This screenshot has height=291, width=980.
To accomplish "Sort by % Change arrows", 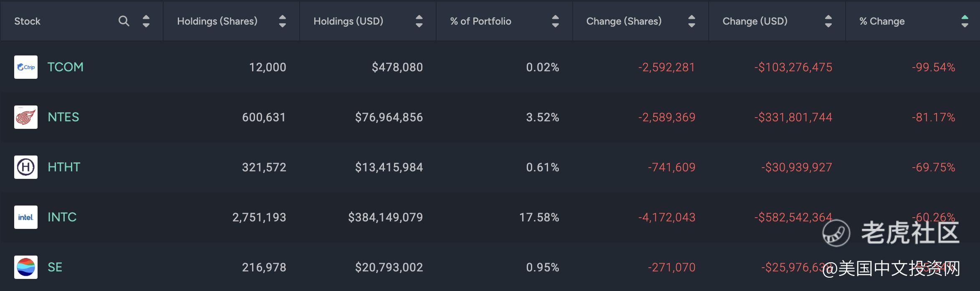I will (965, 21).
